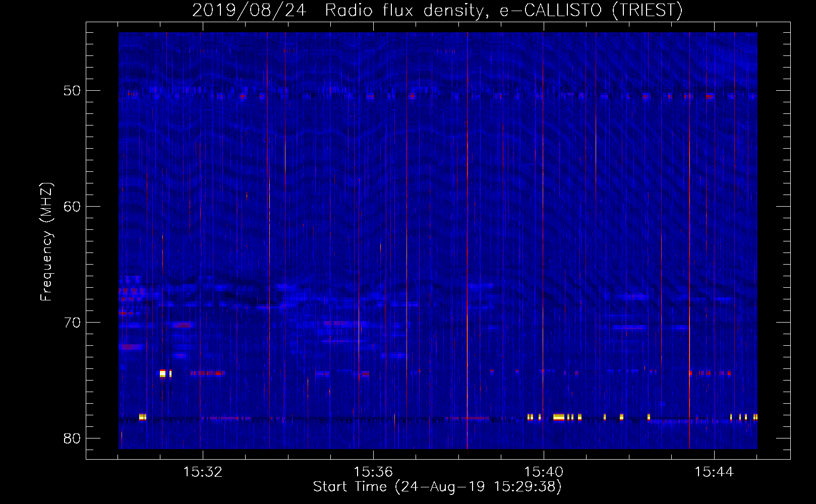
Task: Click the 60 frequency tick label
Action: pos(73,207)
